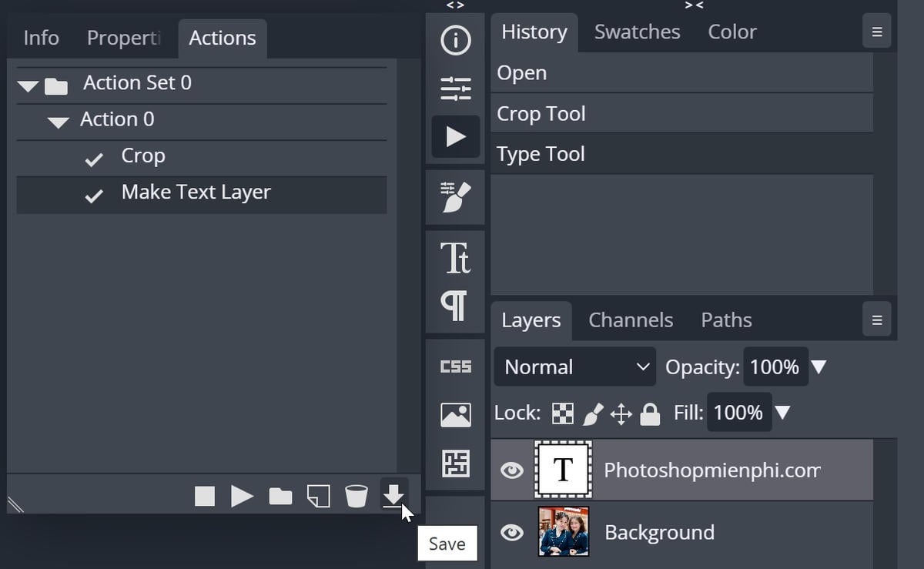Stop recording the action
This screenshot has width=924, height=569.
tap(205, 496)
